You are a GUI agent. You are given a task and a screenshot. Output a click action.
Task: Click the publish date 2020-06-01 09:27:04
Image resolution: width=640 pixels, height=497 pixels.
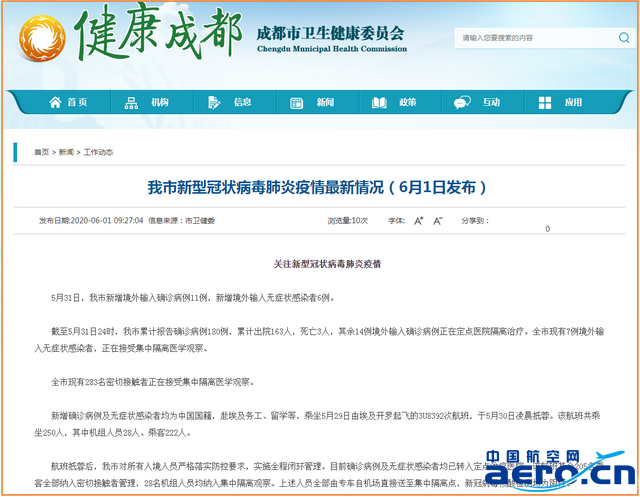click(107, 221)
